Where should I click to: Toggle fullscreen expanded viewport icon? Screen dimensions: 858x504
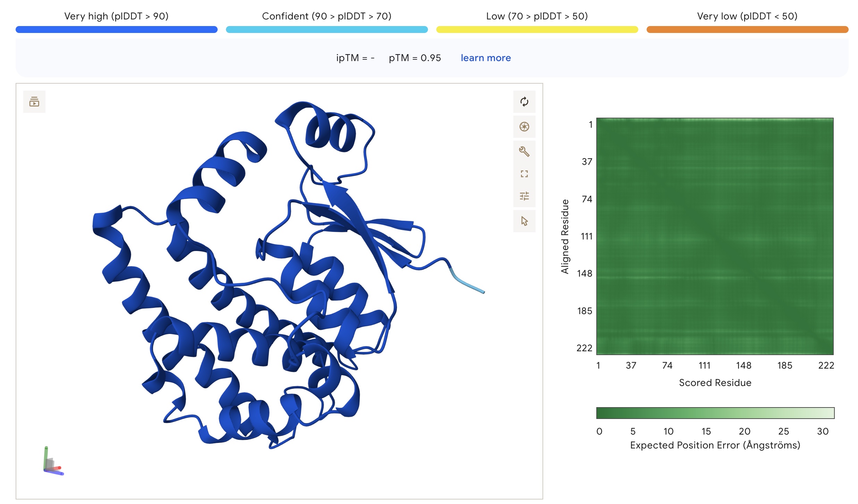click(x=524, y=174)
